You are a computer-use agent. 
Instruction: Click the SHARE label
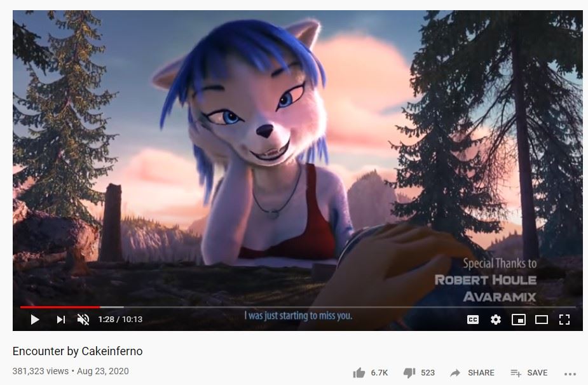coord(481,373)
